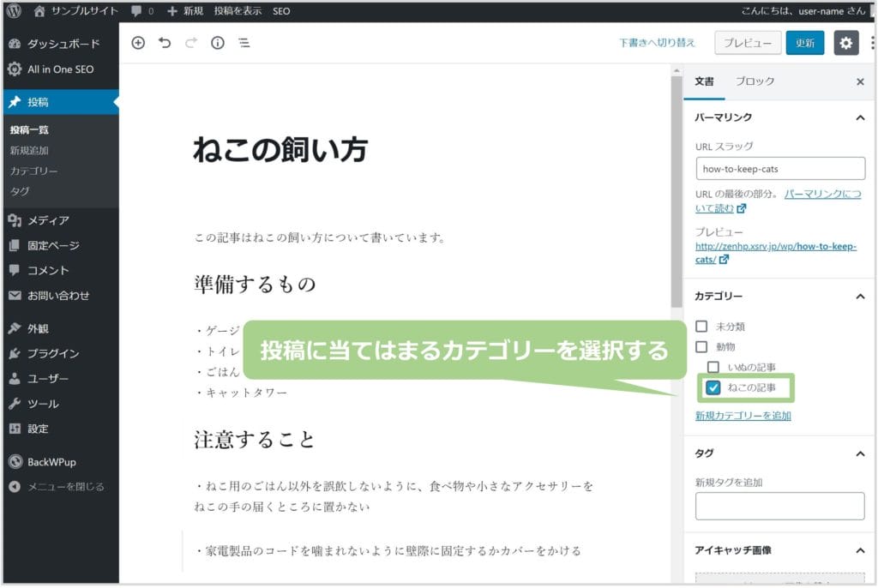Uncheck the ねこの記事 category checkbox
The image size is (878, 588).
(713, 388)
